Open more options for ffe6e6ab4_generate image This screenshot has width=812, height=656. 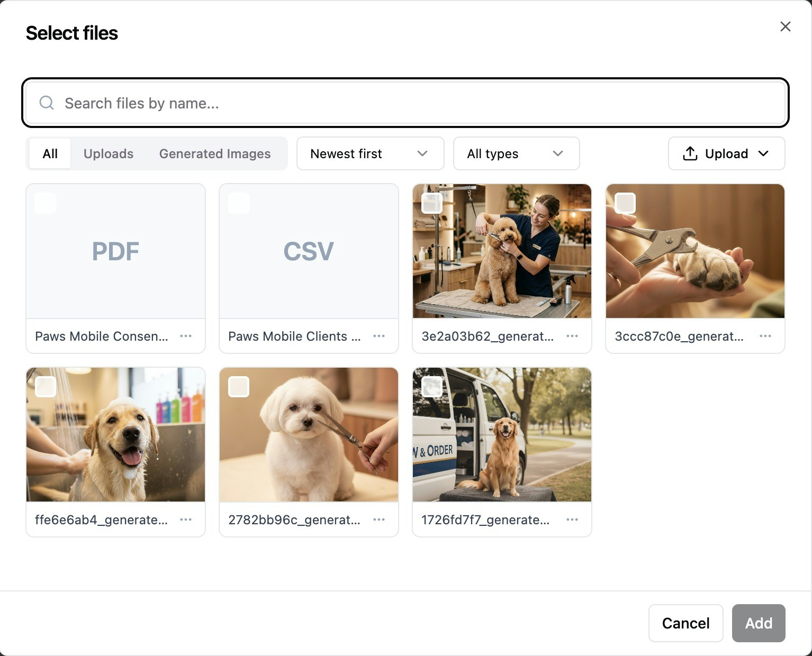click(186, 520)
